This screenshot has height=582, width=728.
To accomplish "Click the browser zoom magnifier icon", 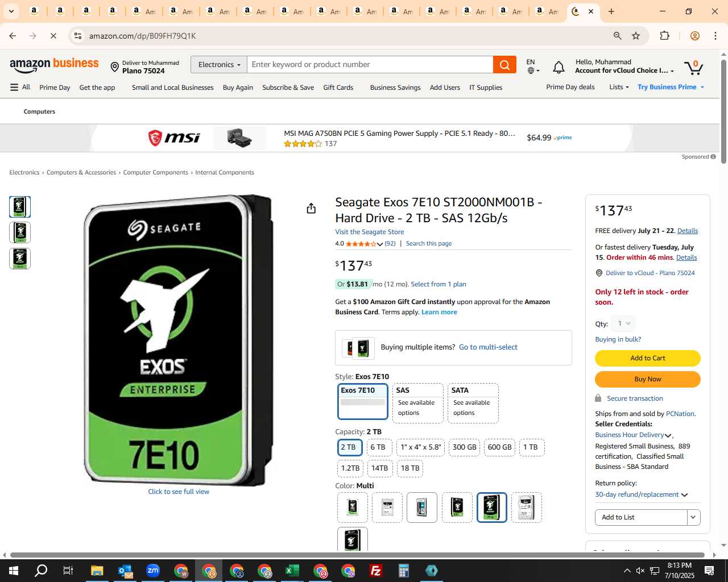I will pos(617,36).
